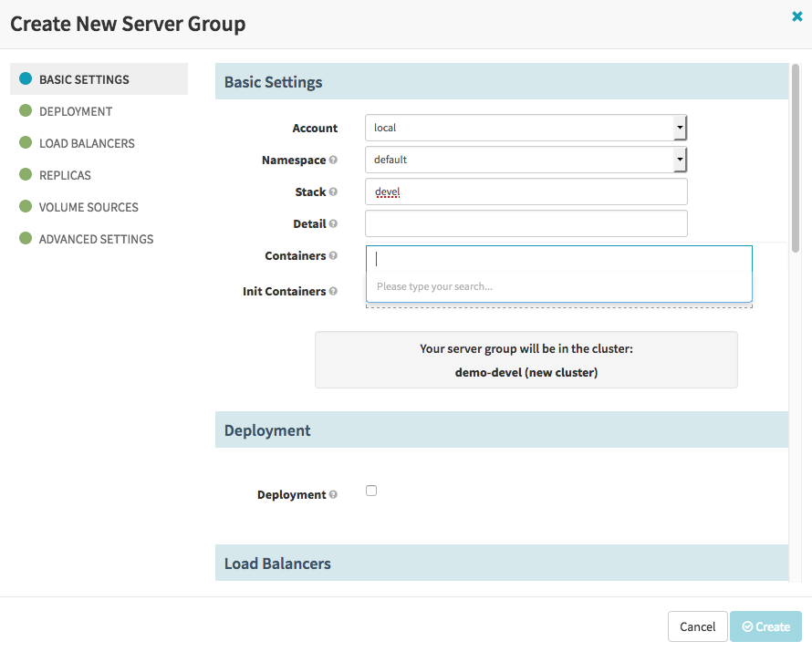
Task: Click the help icon next to Detail
Action: [333, 224]
